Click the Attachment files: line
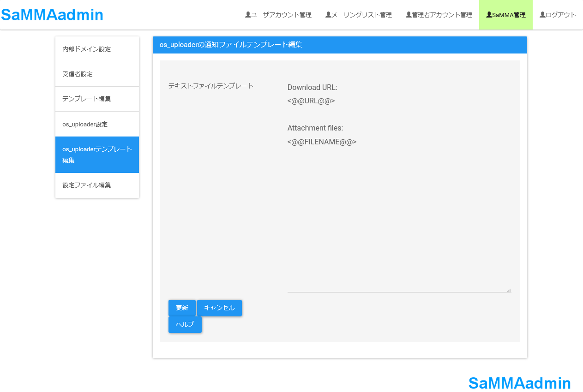The width and height of the screenshot is (583, 392). (315, 128)
